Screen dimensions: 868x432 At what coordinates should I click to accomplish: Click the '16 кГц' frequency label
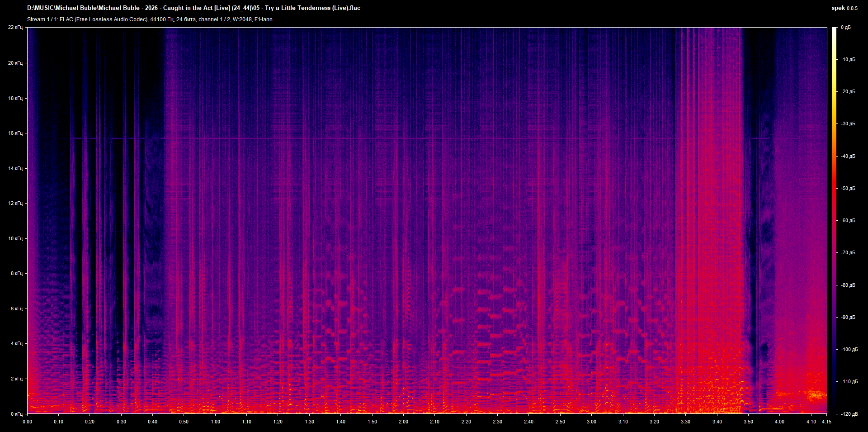coord(15,133)
